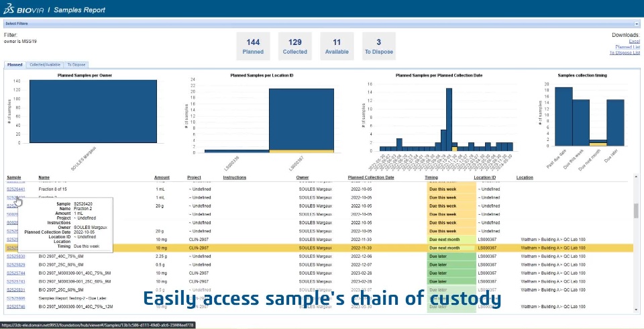Click Waltham location in S2525744 row
This screenshot has width=644, height=329.
click(x=553, y=273)
